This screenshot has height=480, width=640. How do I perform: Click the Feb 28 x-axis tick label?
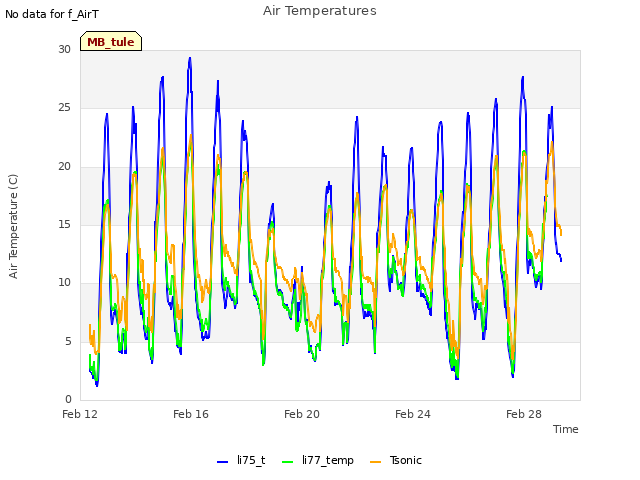[x=524, y=414]
